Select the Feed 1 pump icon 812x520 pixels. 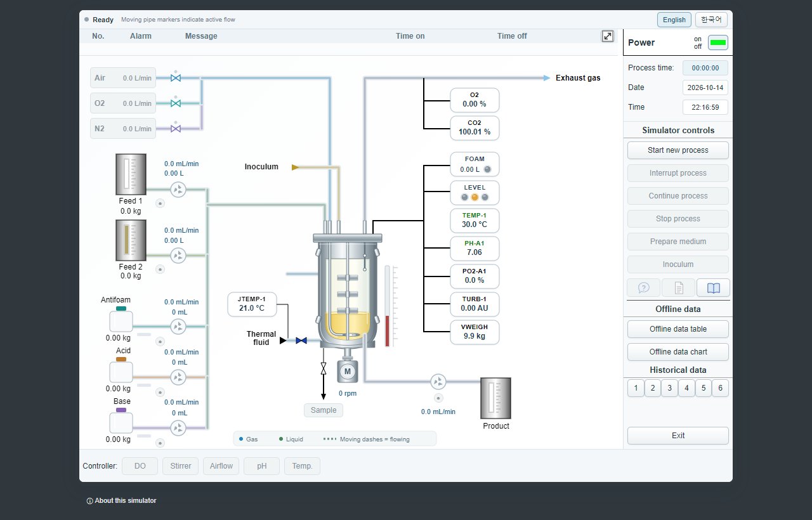(178, 189)
